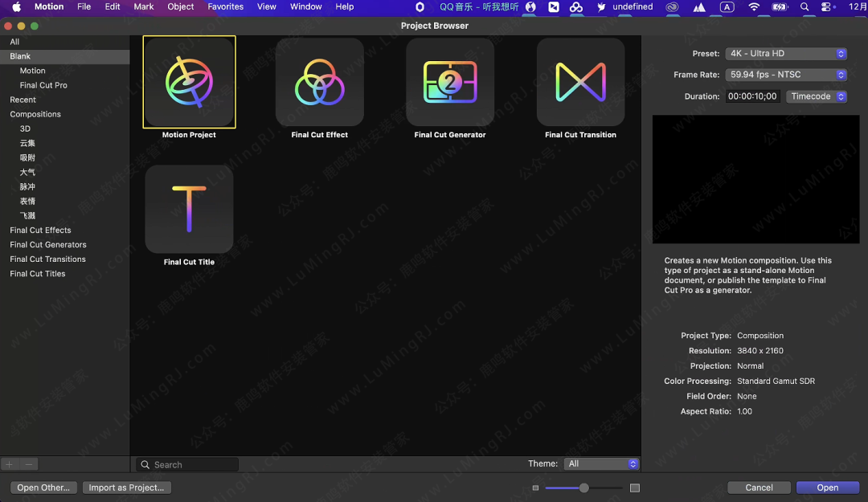Open the Favorites menu
The image size is (868, 502).
(x=226, y=6)
